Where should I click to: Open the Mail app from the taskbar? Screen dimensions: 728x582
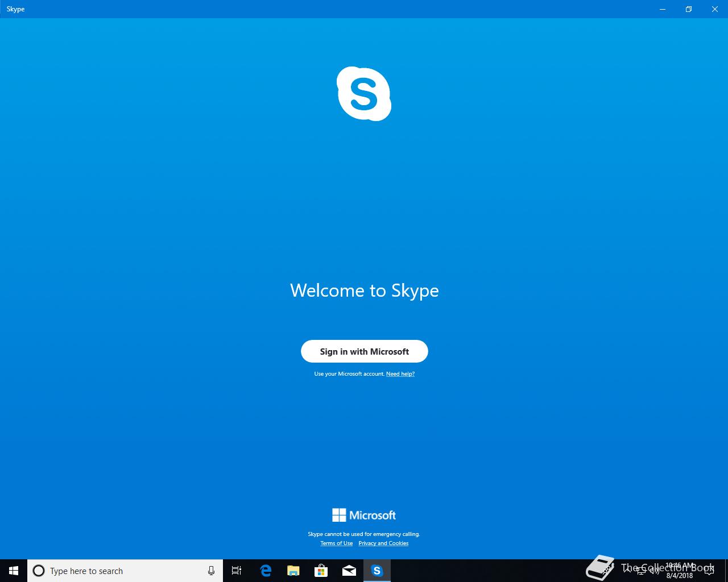coord(349,571)
